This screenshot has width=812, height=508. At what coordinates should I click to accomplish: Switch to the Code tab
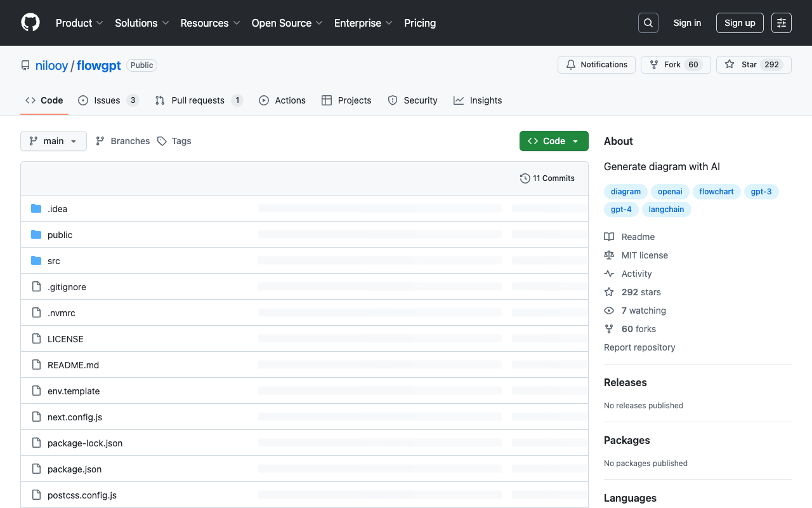(44, 100)
